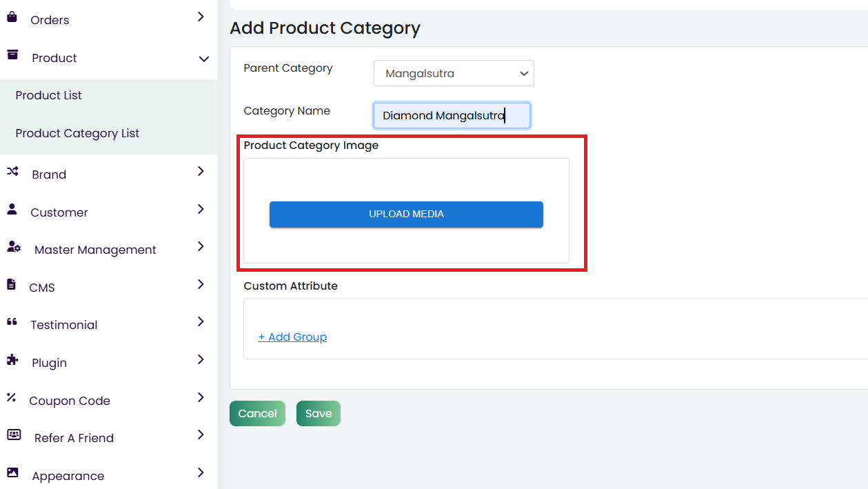Screen dimensions: 868x489
Task: Click the Appearance image icon
Action: pyautogui.click(x=12, y=473)
